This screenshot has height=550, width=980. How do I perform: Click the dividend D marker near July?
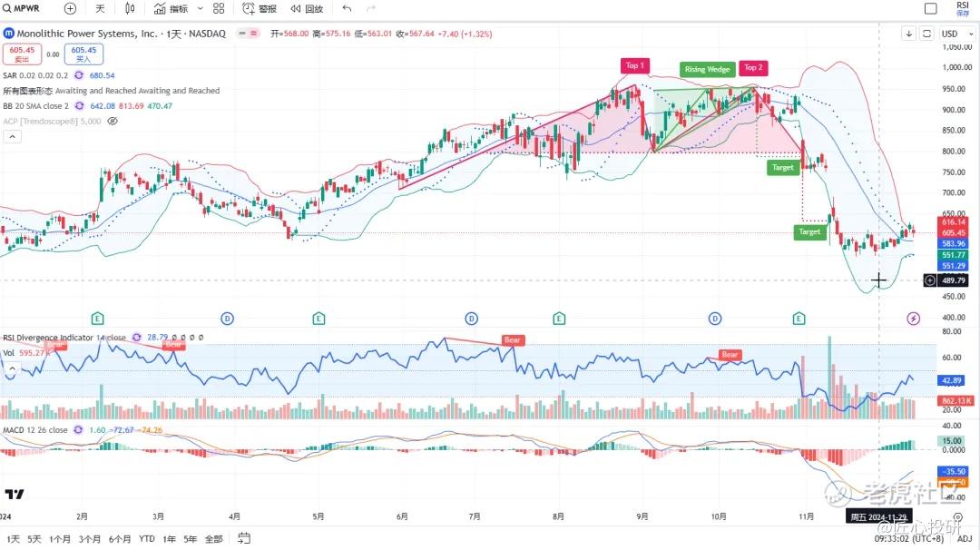tap(471, 319)
